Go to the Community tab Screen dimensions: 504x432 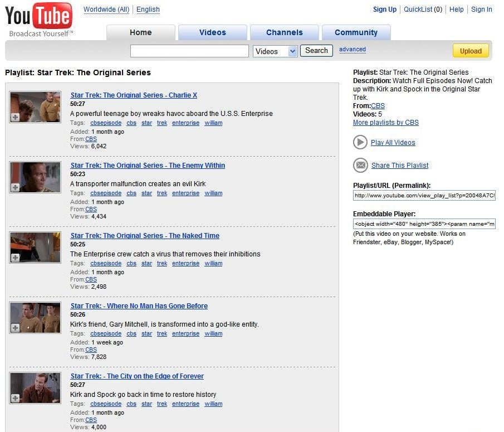356,32
